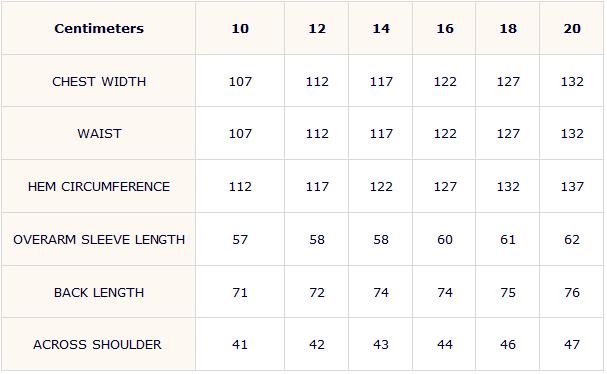Select the size 16 column header
Screen dimensions: 607x374
pos(445,29)
